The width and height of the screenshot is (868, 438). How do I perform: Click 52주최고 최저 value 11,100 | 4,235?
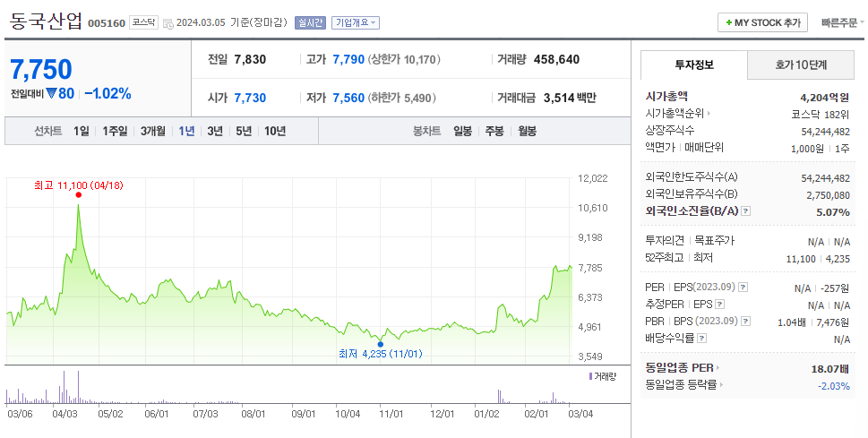click(x=818, y=259)
